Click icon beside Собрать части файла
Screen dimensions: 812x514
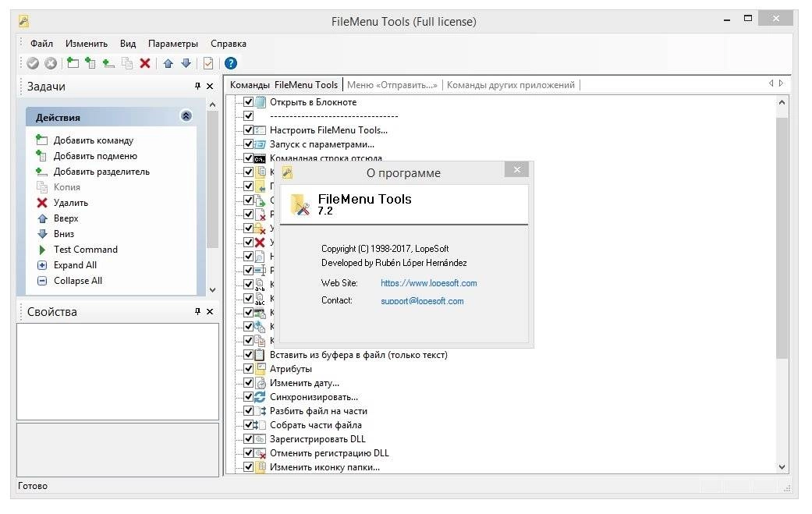[261, 425]
